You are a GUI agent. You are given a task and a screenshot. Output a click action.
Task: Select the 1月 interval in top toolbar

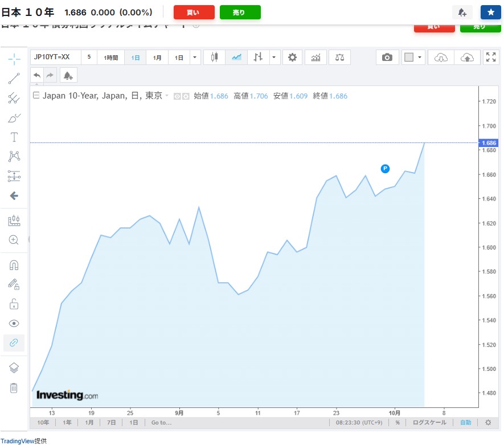coord(157,58)
